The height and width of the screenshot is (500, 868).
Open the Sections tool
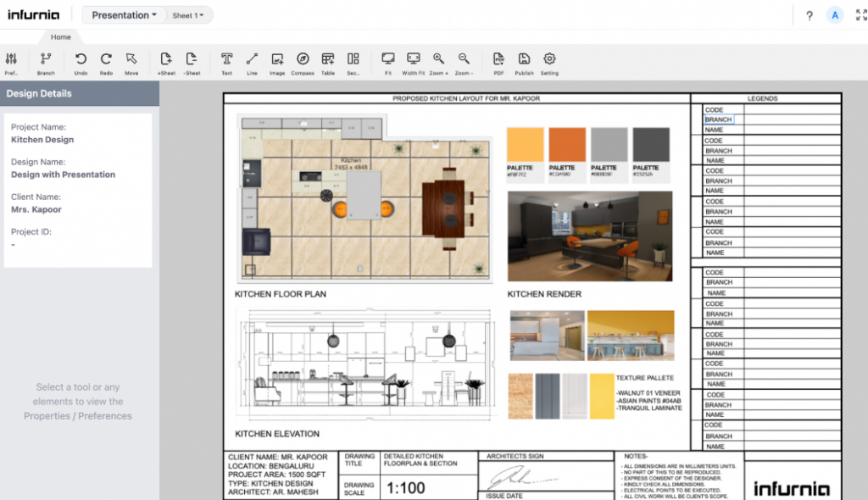[353, 63]
